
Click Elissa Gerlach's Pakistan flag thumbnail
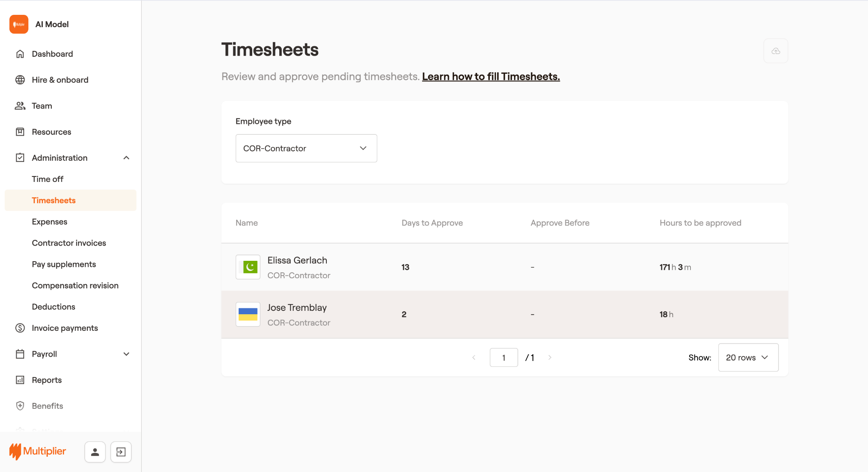[248, 267]
